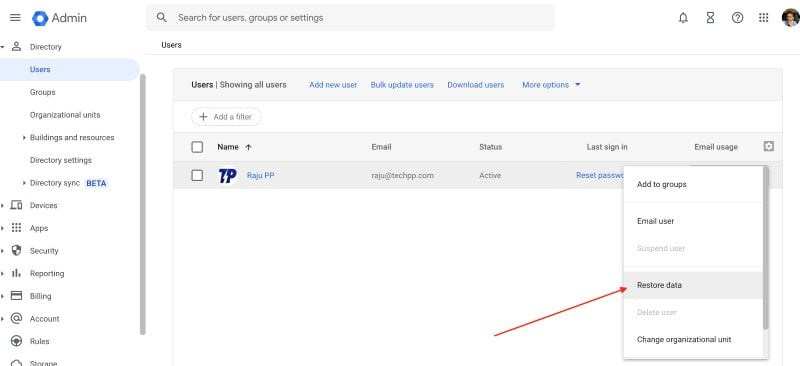Open the notifications bell
This screenshot has height=366, width=800.
click(x=683, y=18)
